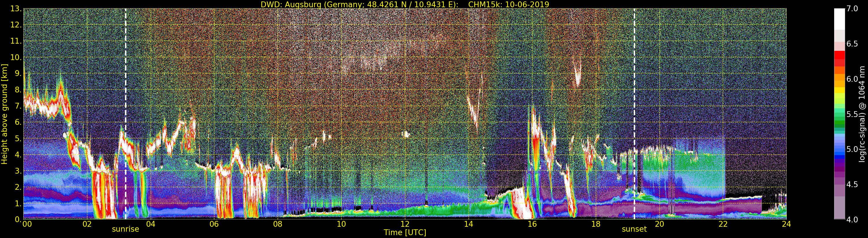Click the plot title "DWD: Augsburg (Germany; 48.4261 N / 10.9431 E)"
Viewport: 868px width, 238px height.
coord(360,4)
